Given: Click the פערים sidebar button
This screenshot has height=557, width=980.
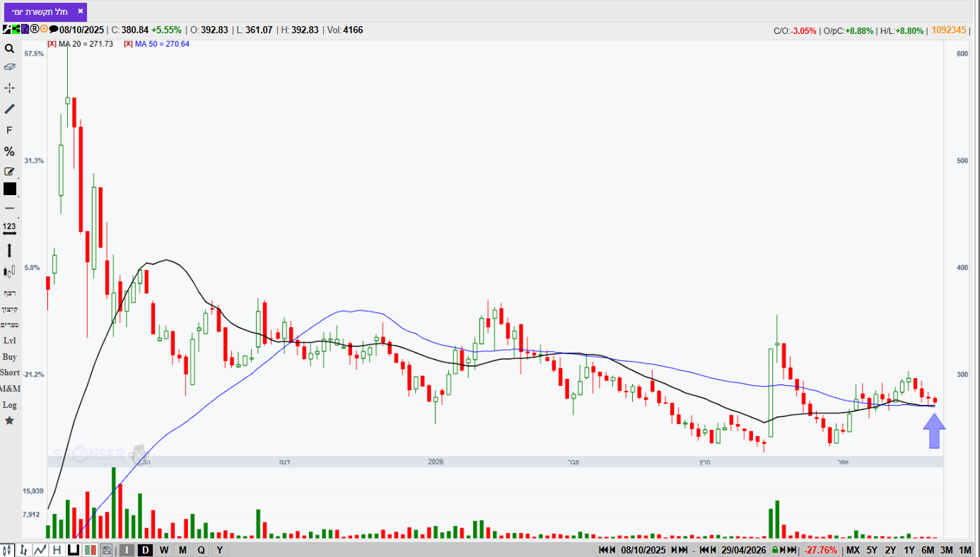Looking at the screenshot, I should click(9, 324).
